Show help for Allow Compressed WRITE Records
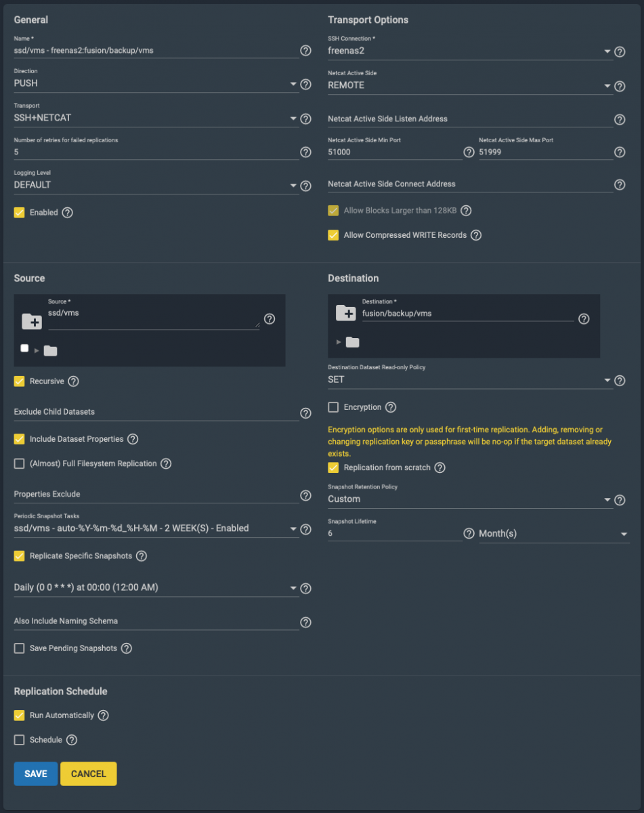644x813 pixels. pos(476,235)
